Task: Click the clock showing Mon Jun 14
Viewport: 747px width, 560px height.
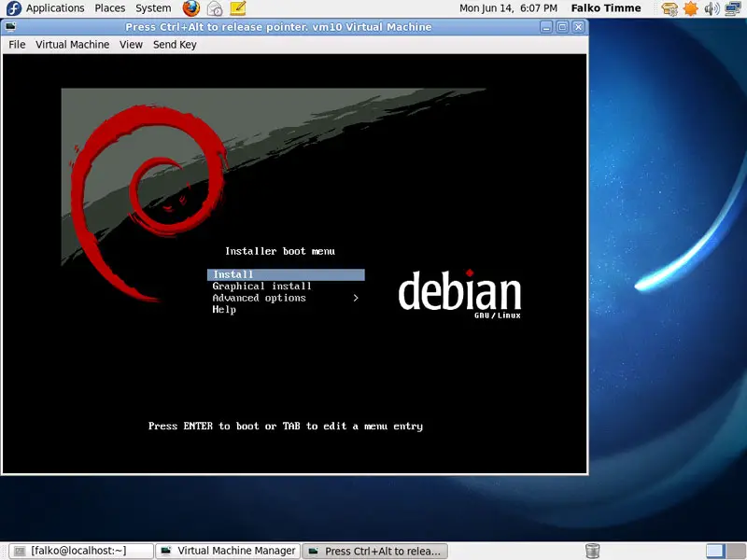Action: click(x=508, y=8)
